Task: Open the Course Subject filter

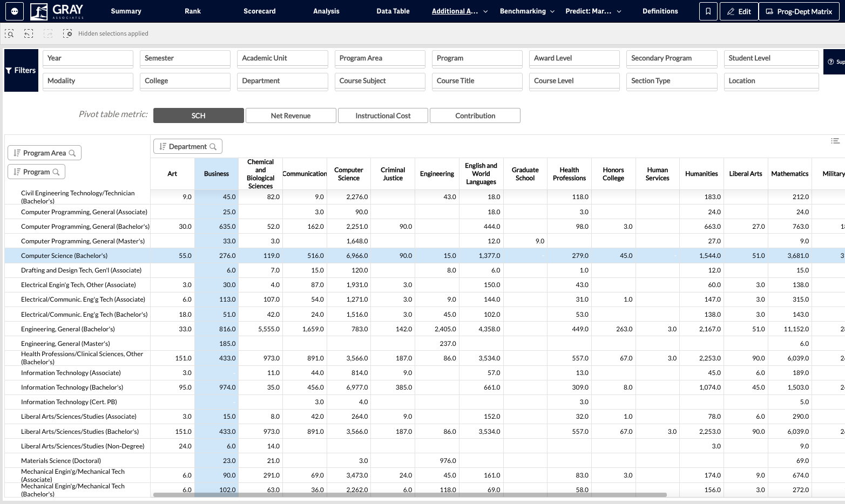Action: pyautogui.click(x=380, y=81)
